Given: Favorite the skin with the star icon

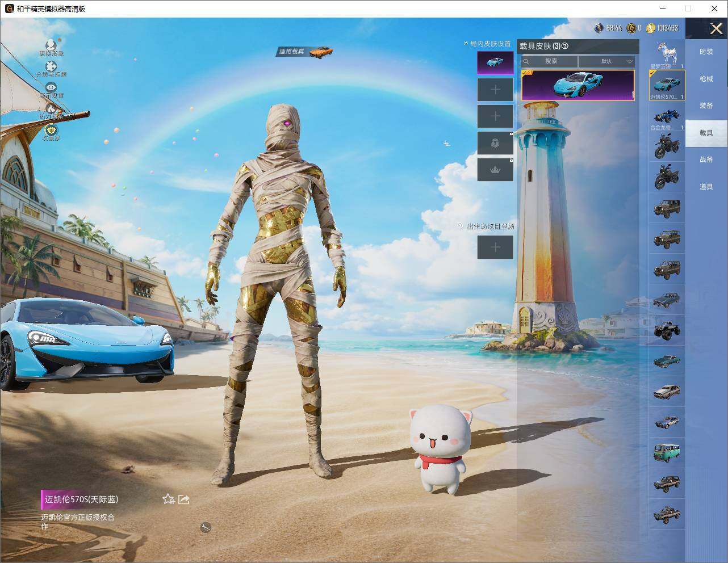Looking at the screenshot, I should 168,499.
